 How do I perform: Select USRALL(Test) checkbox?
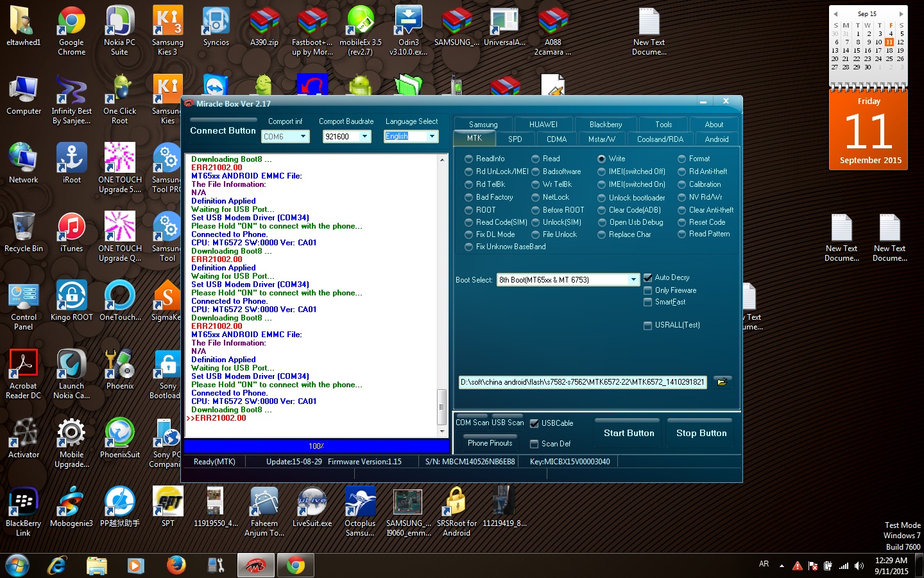(648, 325)
